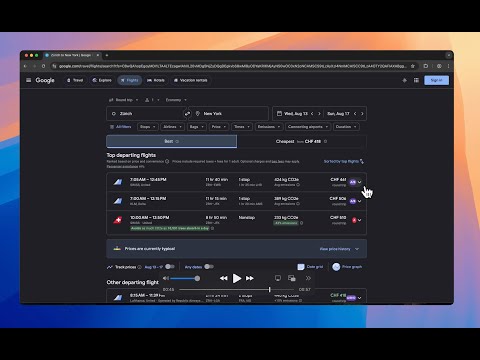Screen dimensions: 480x360
Task: Open the Bags filter dropdown
Action: coord(197,127)
